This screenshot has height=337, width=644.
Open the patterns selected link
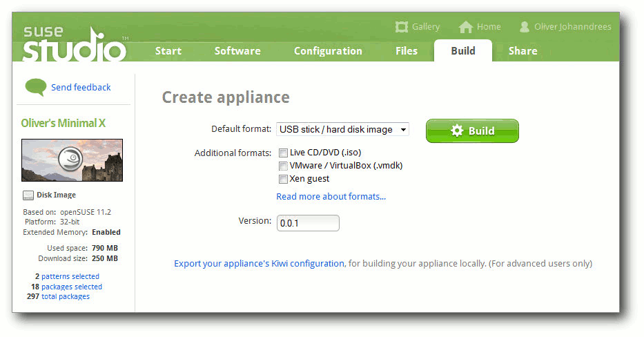tap(70, 276)
